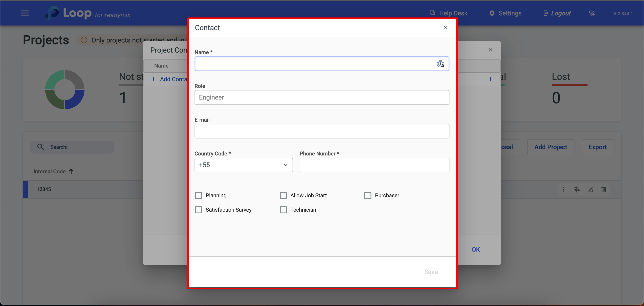Click the password manager icon in Name field

(x=440, y=64)
